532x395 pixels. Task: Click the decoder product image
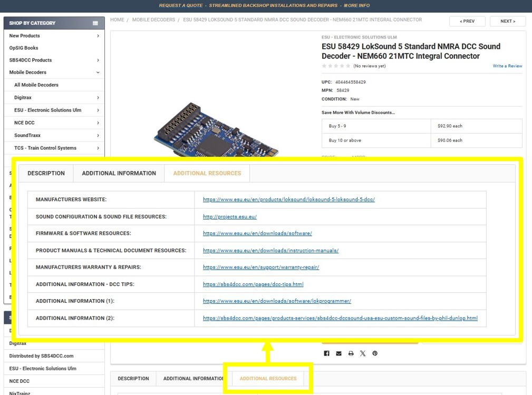point(216,131)
